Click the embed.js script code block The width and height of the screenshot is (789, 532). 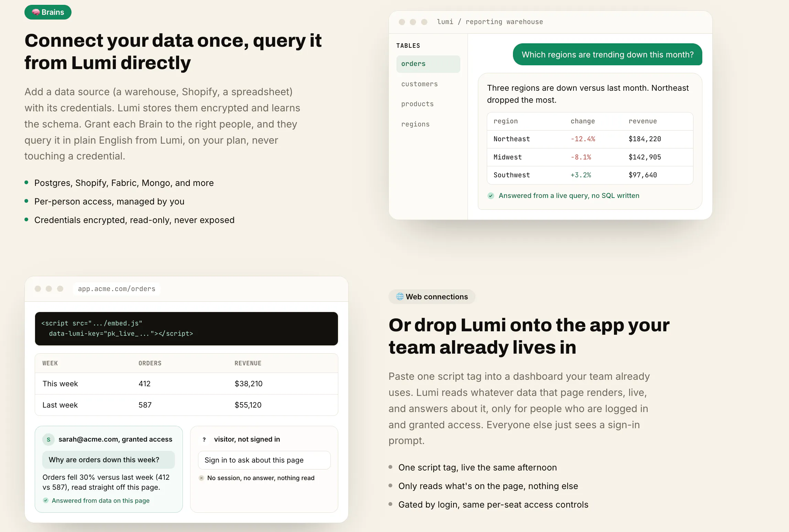point(186,329)
